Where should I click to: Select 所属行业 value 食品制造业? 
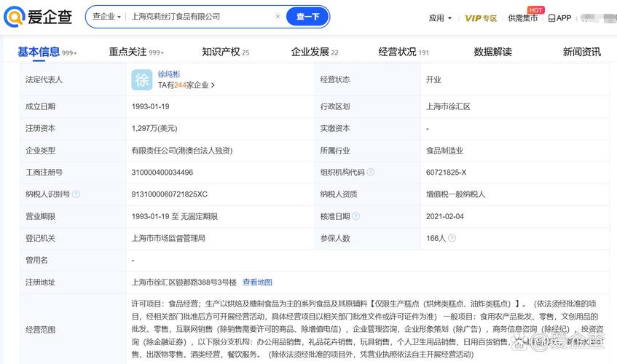click(x=444, y=151)
